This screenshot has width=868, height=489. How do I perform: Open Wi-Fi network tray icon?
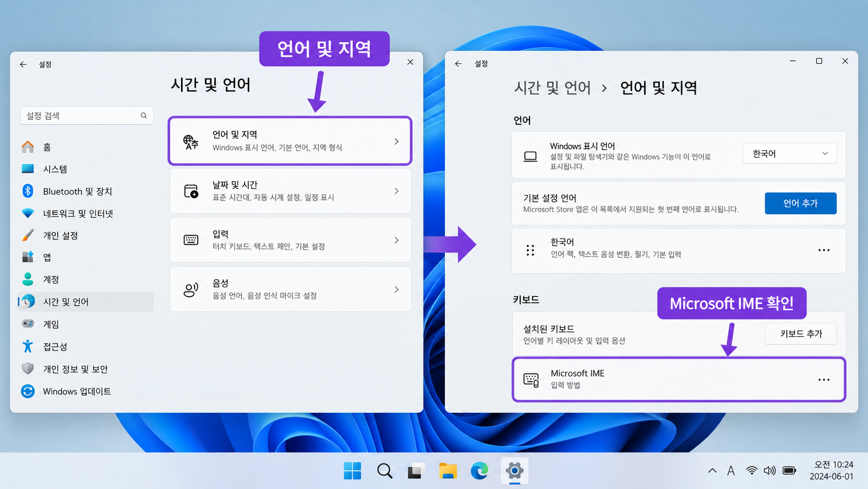coord(751,471)
